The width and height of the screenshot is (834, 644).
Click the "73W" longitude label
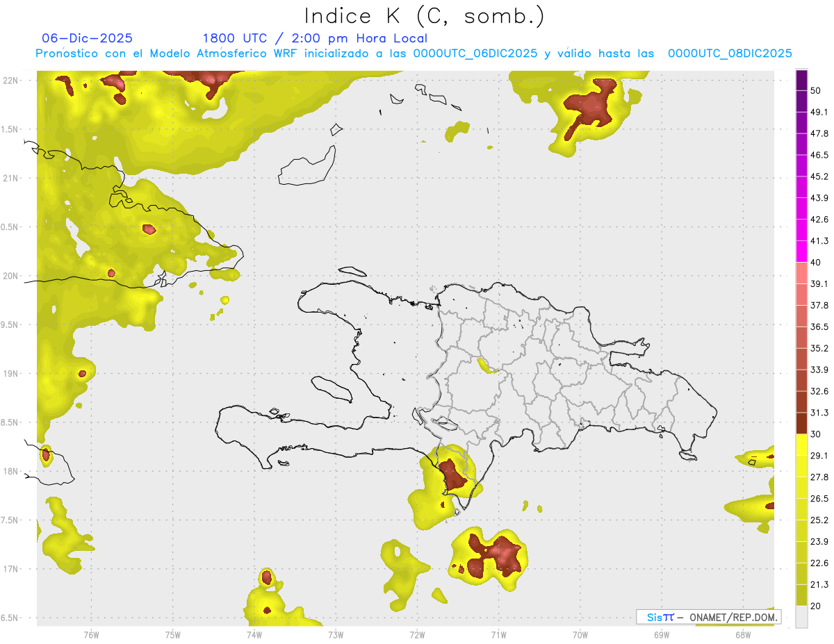coord(336,635)
